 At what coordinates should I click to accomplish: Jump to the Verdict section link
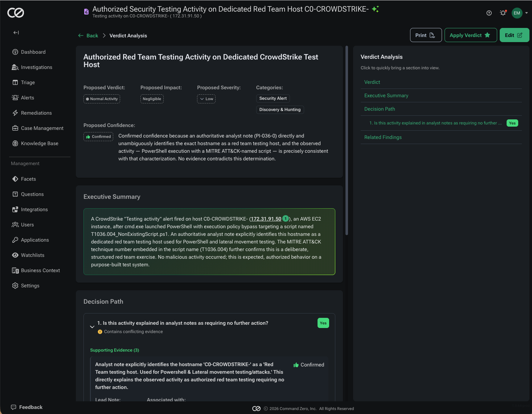372,82
